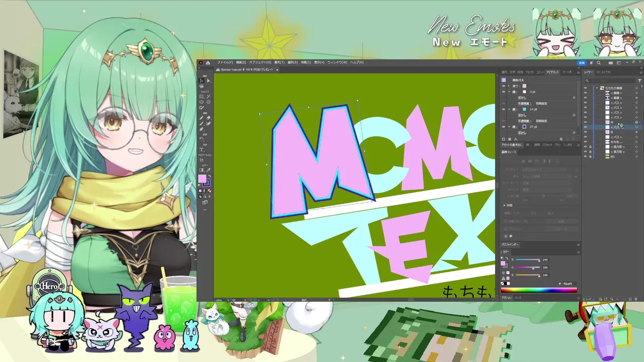Click the fx icon on first ぼかし row

coord(574,98)
